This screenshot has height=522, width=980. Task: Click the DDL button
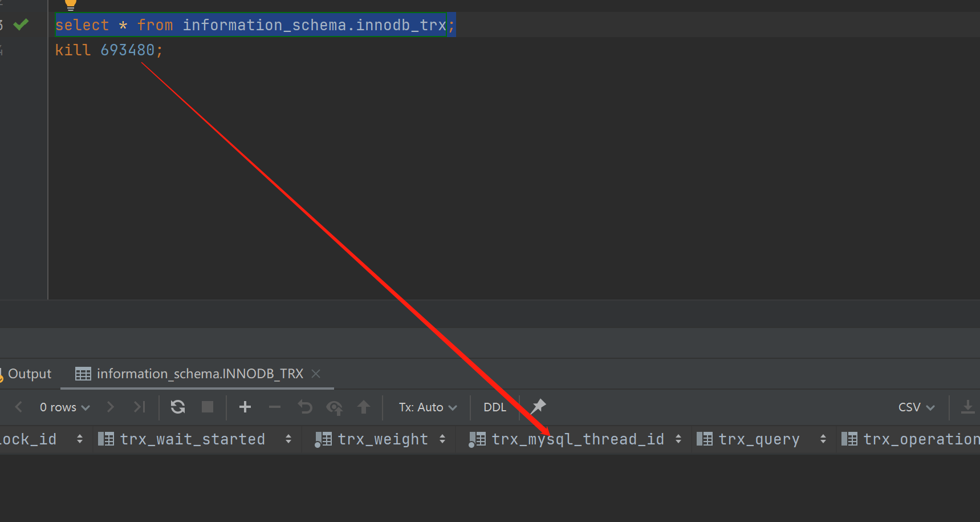(x=495, y=407)
